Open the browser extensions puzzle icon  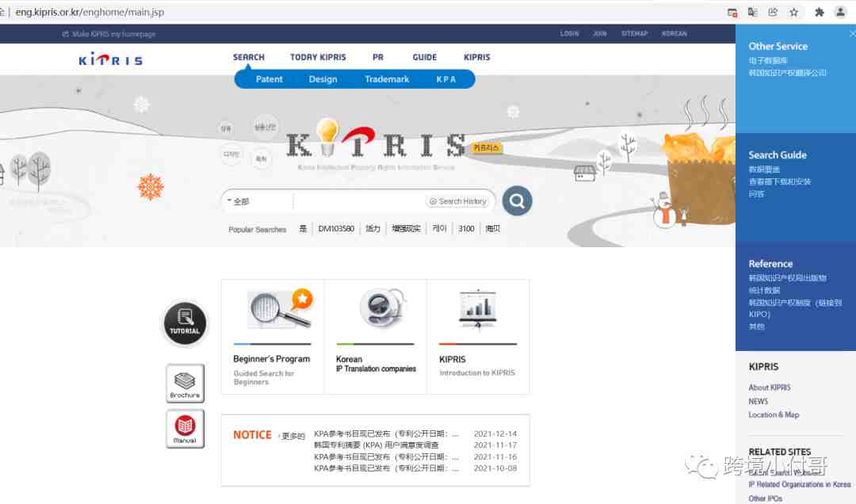[x=819, y=12]
